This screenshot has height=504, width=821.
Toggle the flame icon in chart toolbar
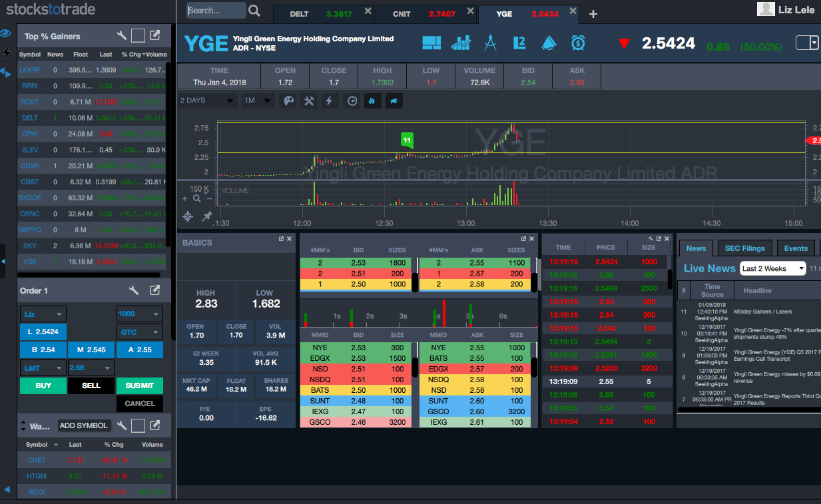tap(372, 101)
